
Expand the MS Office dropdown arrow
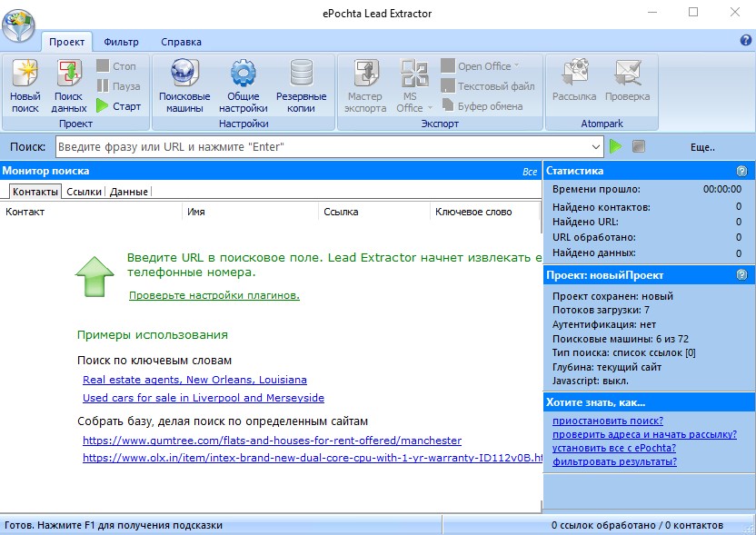pyautogui.click(x=430, y=108)
